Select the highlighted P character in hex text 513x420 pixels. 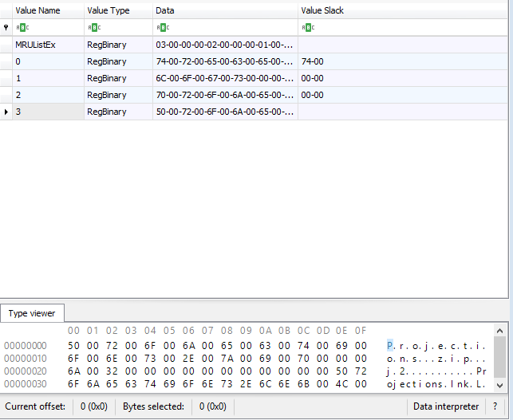(390, 345)
